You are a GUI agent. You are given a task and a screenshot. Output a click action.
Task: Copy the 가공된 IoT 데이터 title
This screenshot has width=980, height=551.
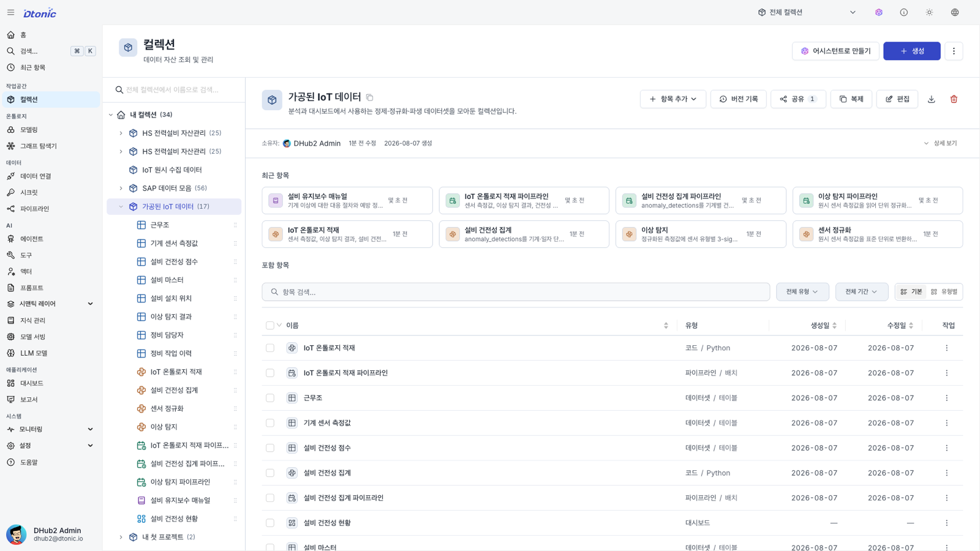370,97
